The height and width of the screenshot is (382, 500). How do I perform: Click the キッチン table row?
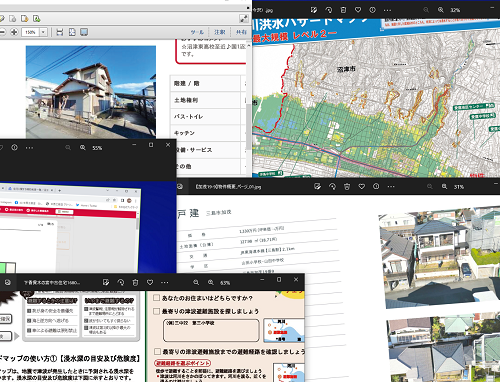tap(208, 133)
